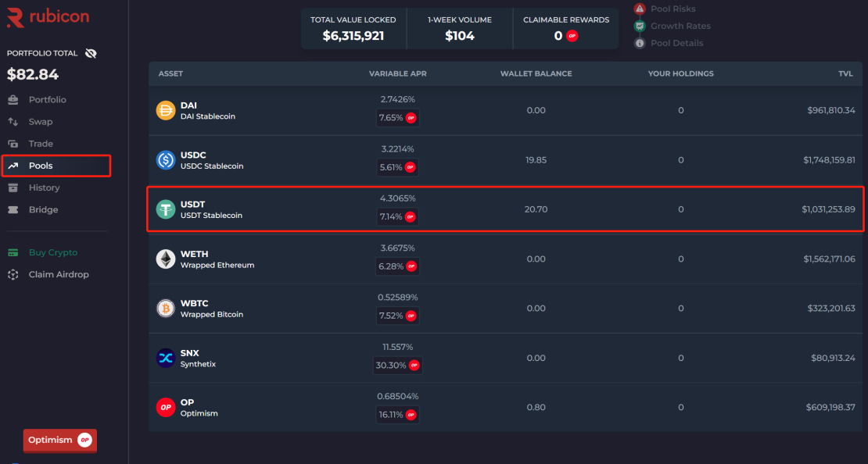
Task: Click the Optimism network selector button
Action: pyautogui.click(x=60, y=440)
